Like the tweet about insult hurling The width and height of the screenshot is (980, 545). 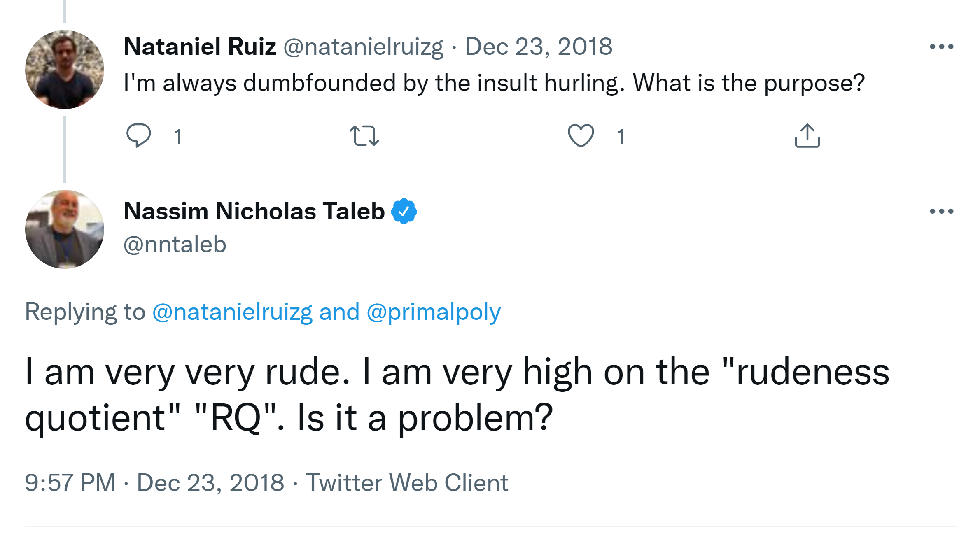click(x=581, y=135)
